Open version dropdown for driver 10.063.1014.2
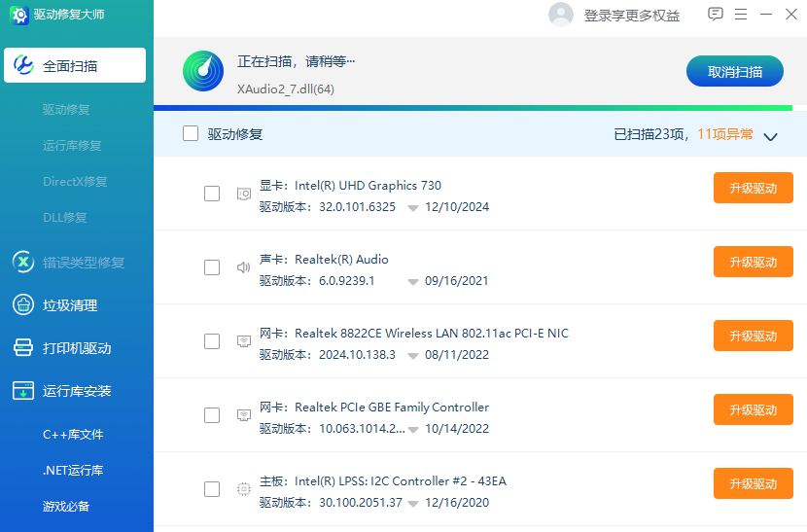The height and width of the screenshot is (532, 807). pyautogui.click(x=413, y=430)
